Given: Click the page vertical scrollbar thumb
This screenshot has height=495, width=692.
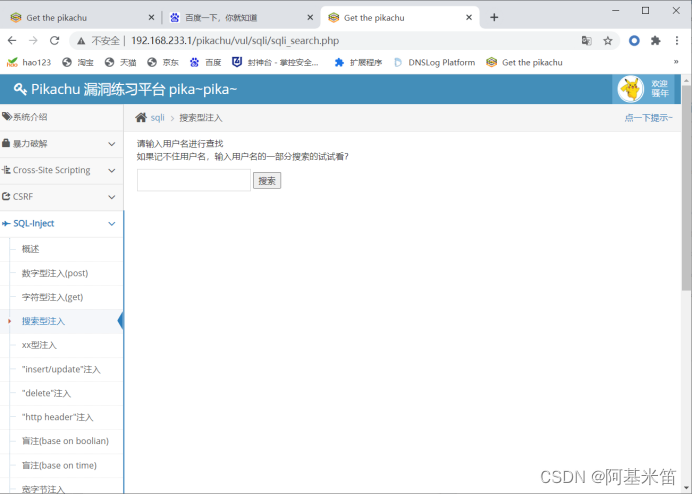Looking at the screenshot, I should pyautogui.click(x=686, y=188).
